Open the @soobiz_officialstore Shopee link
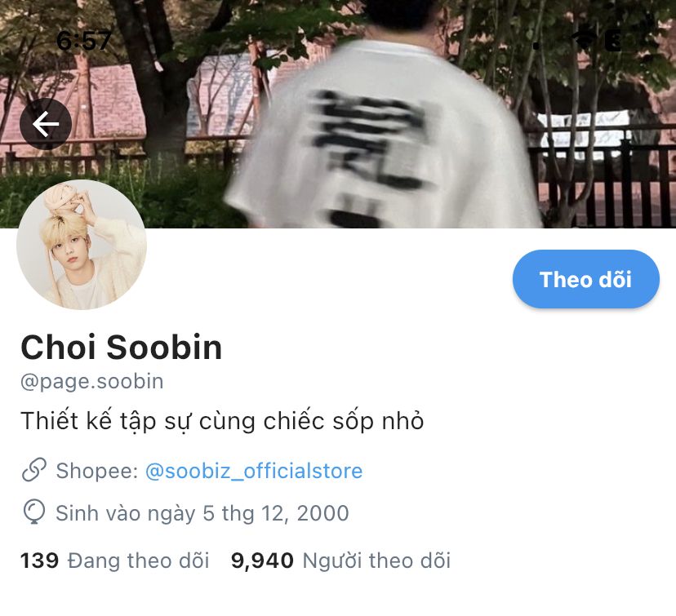 254,471
